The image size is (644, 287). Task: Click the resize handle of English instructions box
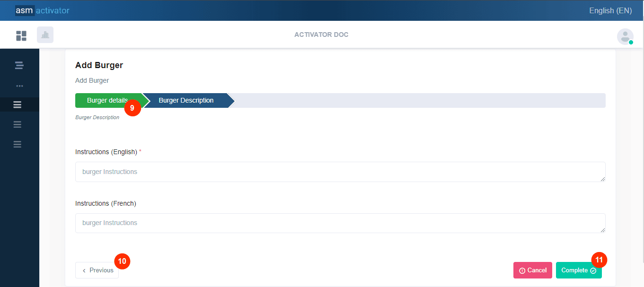pyautogui.click(x=603, y=179)
